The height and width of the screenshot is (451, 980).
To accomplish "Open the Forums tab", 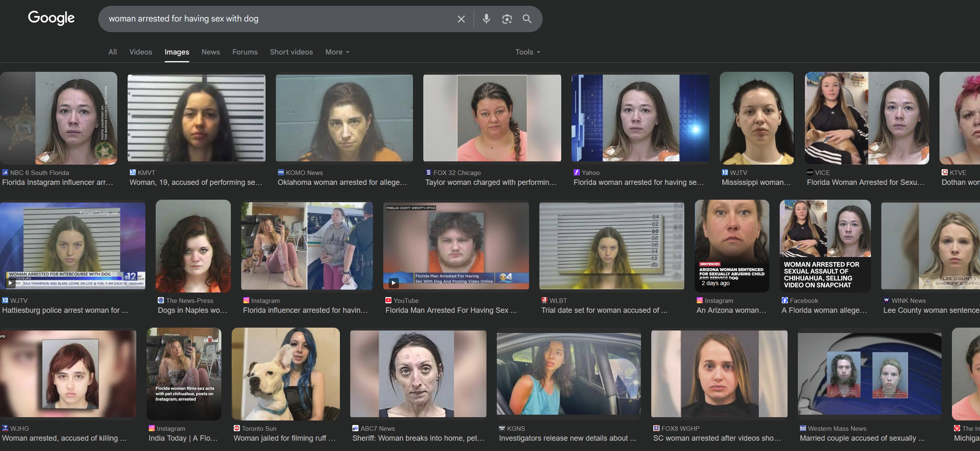I will tap(244, 52).
